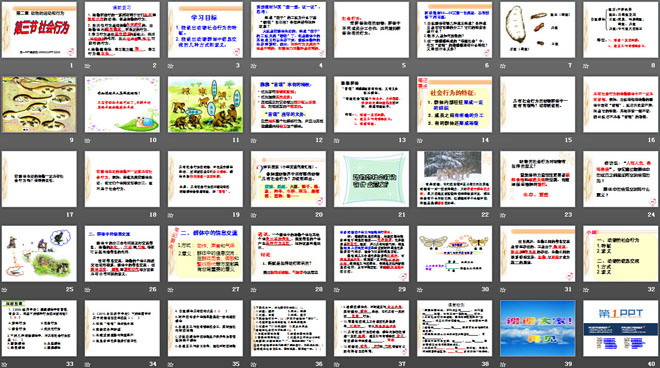Image resolution: width=660 pixels, height=368 pixels.
Task: Select slide 11 with the baboon troop illustration
Action: [205, 104]
